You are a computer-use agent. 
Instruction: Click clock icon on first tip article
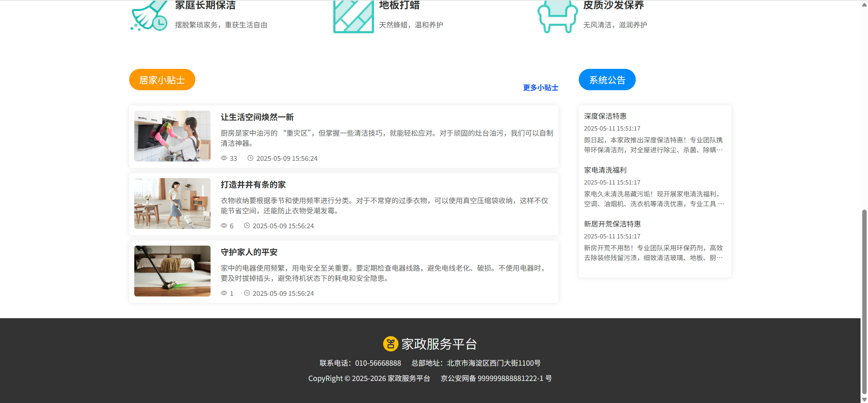point(250,158)
